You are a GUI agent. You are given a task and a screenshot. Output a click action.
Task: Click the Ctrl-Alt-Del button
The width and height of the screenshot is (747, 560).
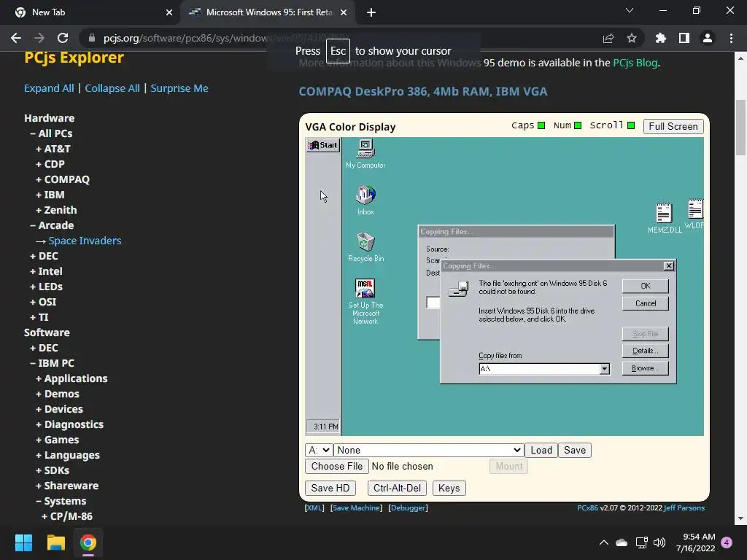pyautogui.click(x=397, y=488)
